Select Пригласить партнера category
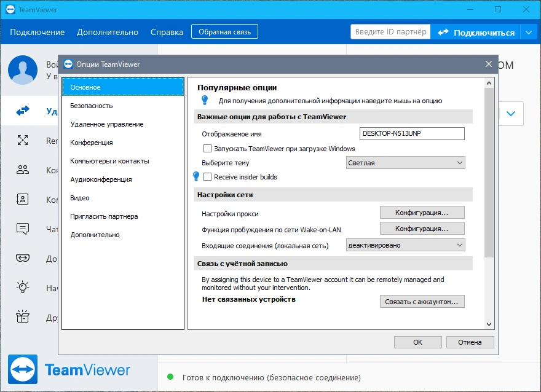 (x=123, y=216)
